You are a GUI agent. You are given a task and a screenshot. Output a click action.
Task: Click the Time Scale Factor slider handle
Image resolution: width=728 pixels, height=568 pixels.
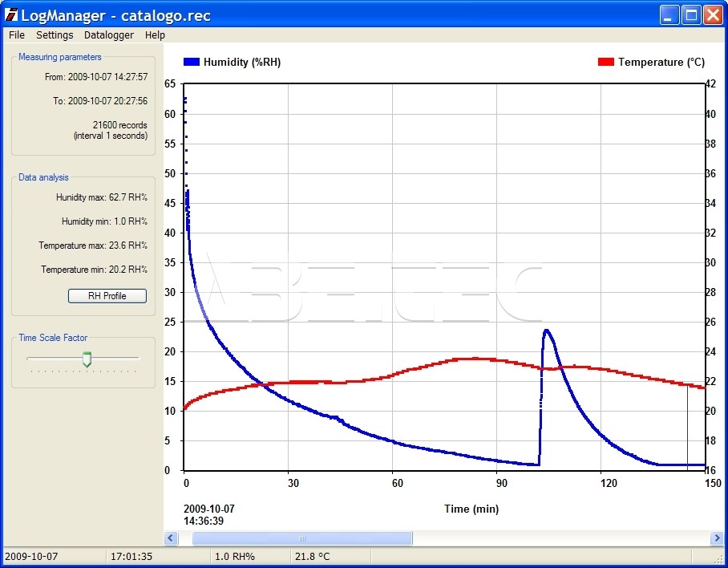click(87, 359)
